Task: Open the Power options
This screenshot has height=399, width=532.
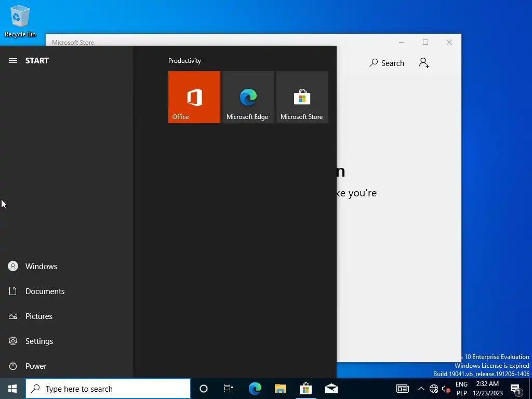Action: 66,366
